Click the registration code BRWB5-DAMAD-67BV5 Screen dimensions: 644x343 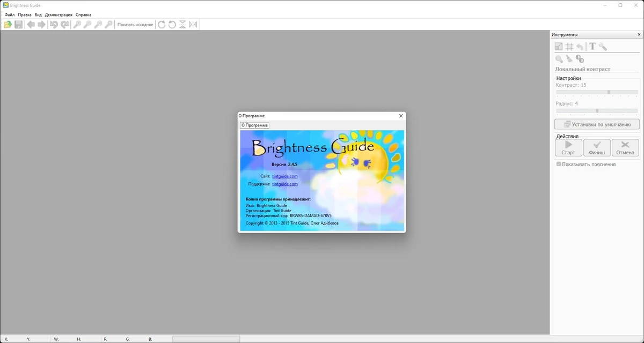coord(311,215)
